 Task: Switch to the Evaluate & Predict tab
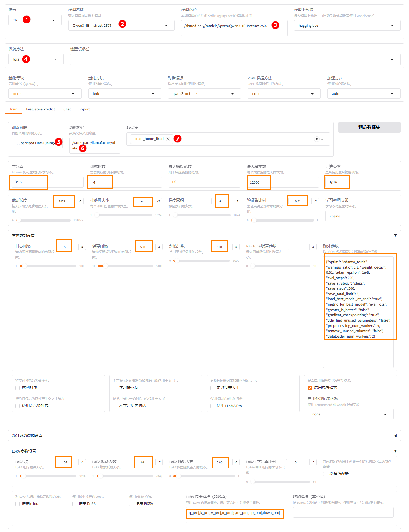pyautogui.click(x=40, y=109)
